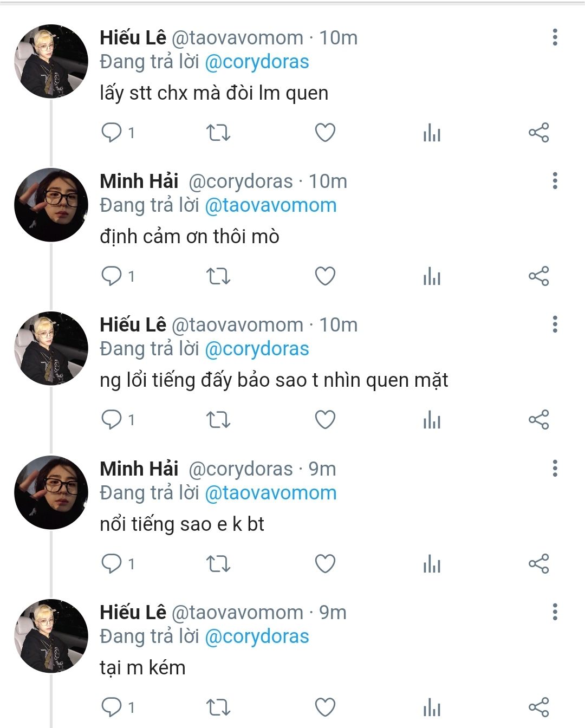This screenshot has width=585, height=728.
Task: Retweet the 'định cảm ơn thôi mò' tweet
Action: point(218,276)
